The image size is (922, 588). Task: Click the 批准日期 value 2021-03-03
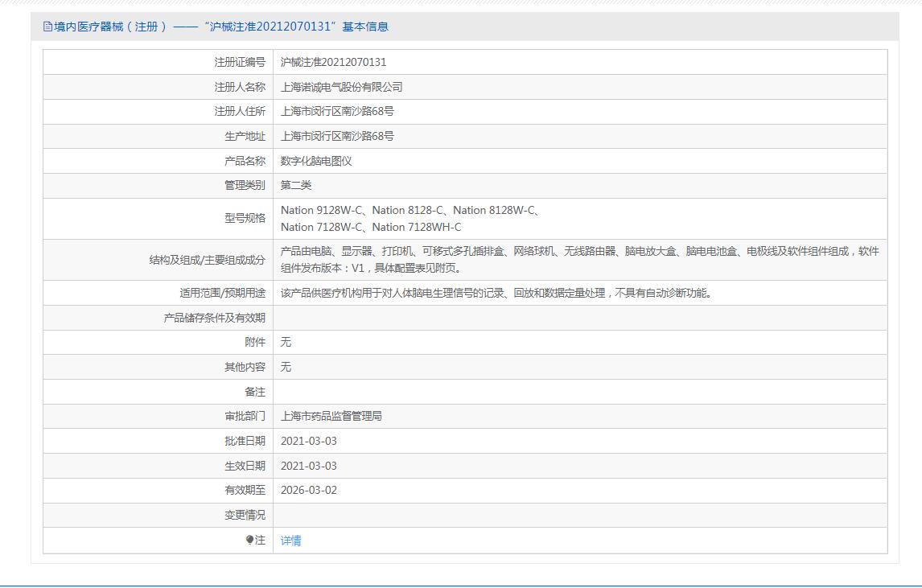[309, 441]
